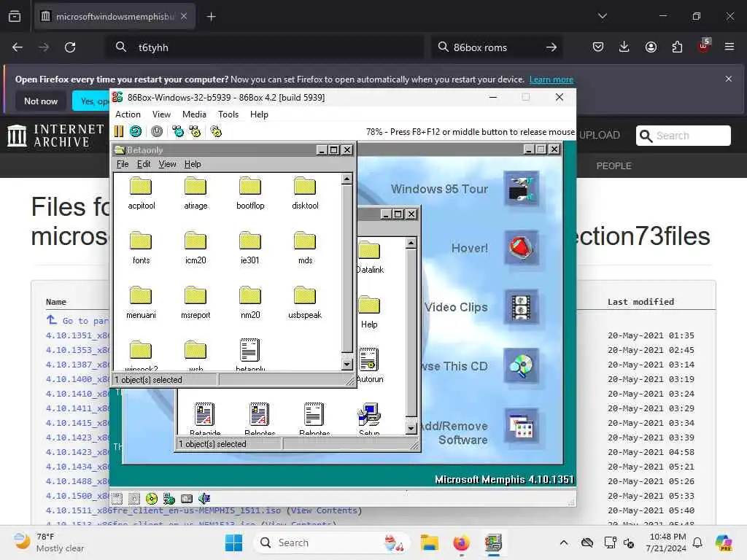The width and height of the screenshot is (747, 560).
Task: Pause the 86Box emulation
Action: coord(119,131)
